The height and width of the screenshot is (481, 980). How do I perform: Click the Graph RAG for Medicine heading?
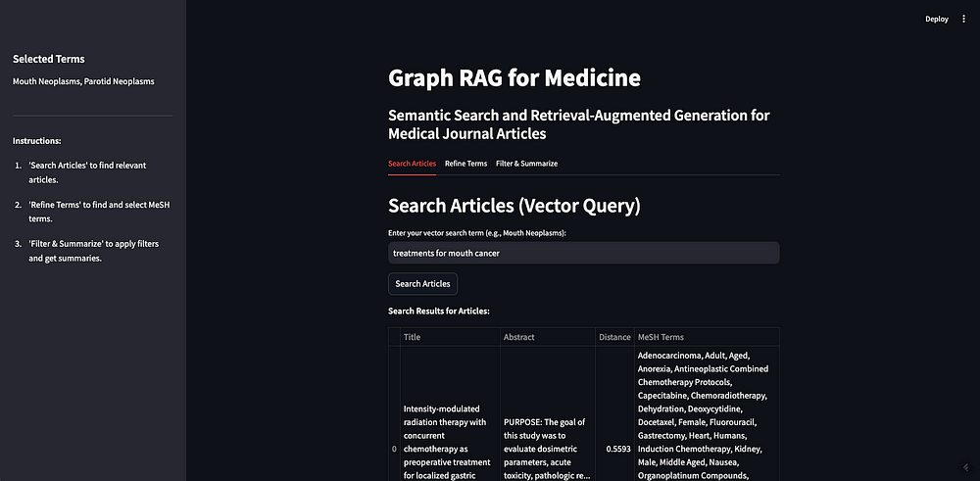pyautogui.click(x=514, y=77)
